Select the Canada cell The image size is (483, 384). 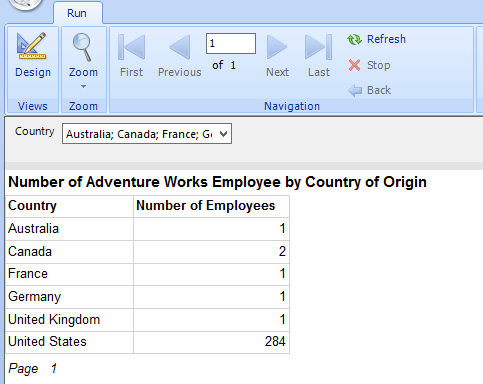click(x=70, y=252)
